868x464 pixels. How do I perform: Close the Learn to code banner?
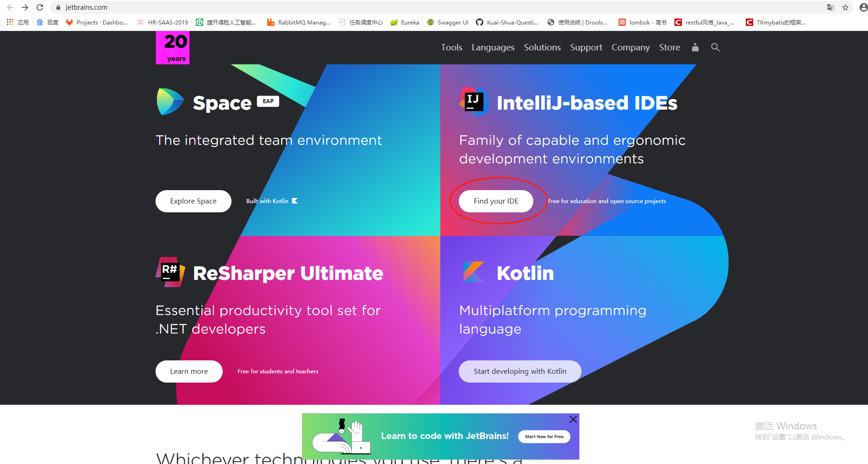(x=573, y=419)
